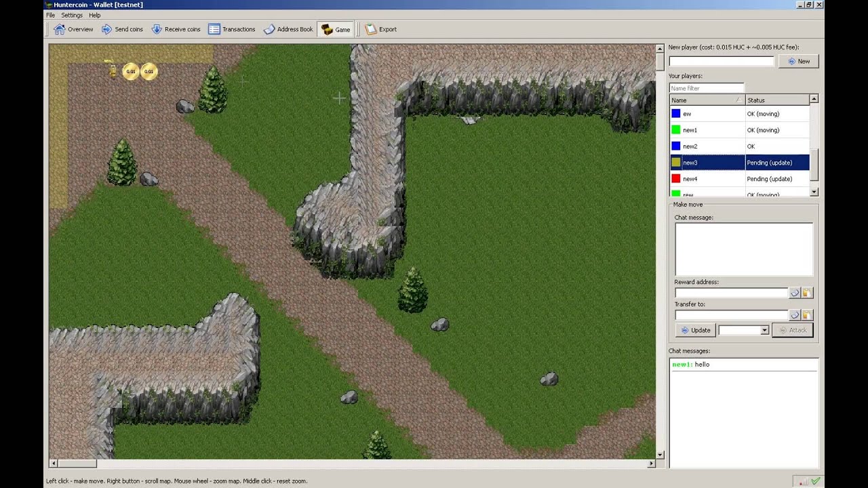Paste clipboard into Reward address
This screenshot has width=868, height=488.
coord(807,293)
